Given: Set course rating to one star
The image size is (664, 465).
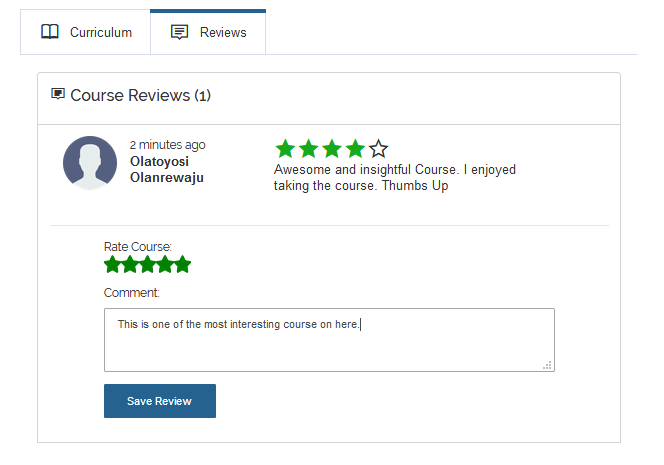Looking at the screenshot, I should [x=113, y=264].
